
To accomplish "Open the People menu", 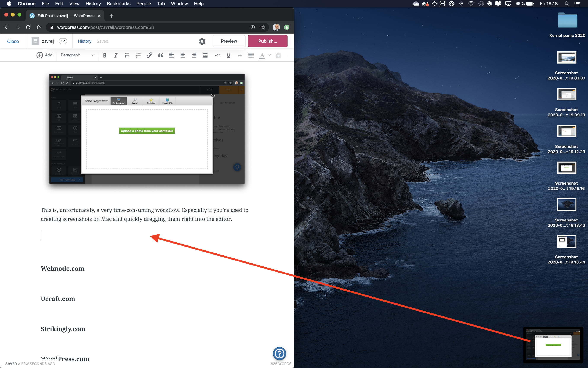I will tap(144, 4).
